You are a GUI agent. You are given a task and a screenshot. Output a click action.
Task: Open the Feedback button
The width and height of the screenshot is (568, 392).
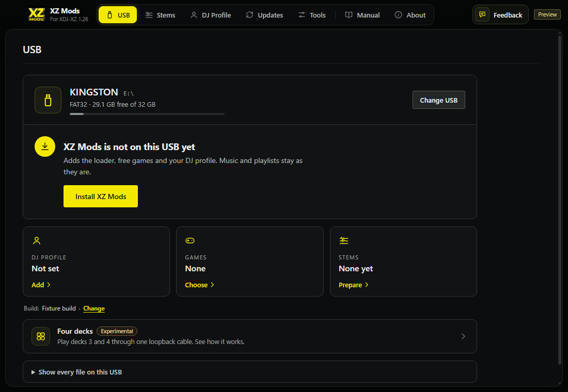pos(500,15)
